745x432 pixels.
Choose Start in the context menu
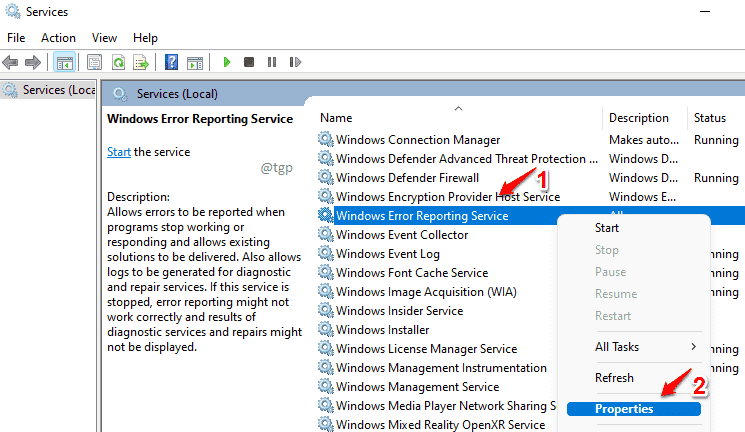[607, 228]
